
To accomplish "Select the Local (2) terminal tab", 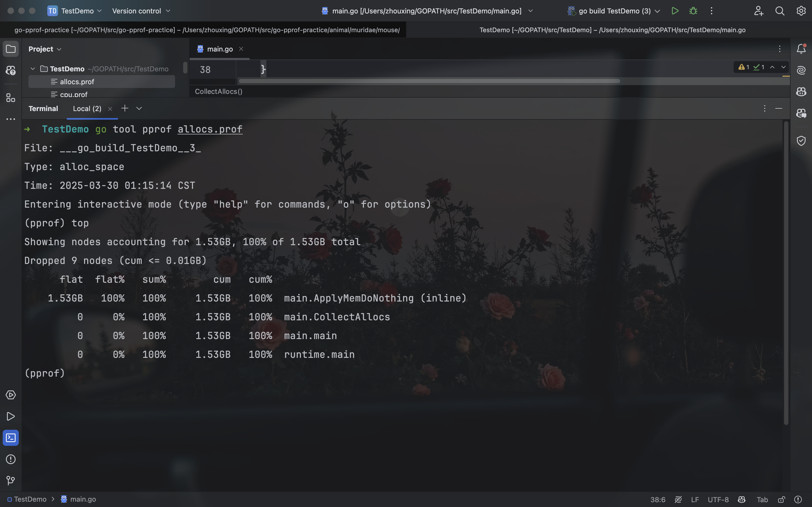I will 87,109.
